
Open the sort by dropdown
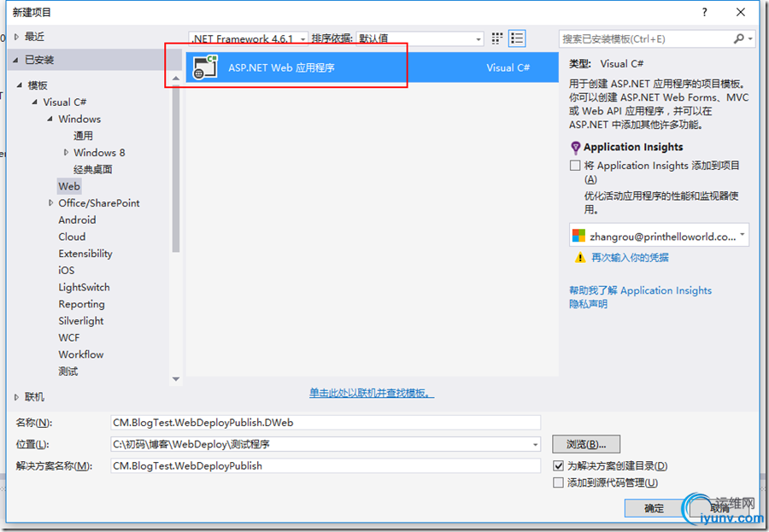[420, 38]
